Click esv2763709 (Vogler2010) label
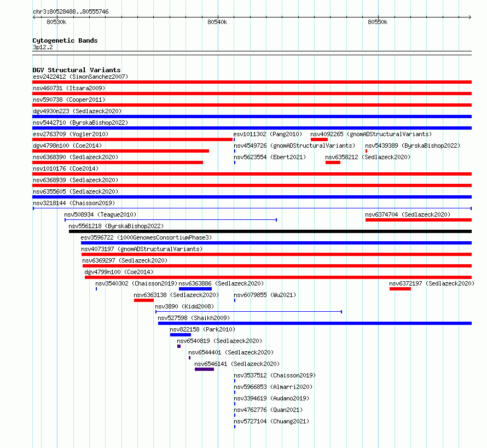This screenshot has width=487, height=448. pyautogui.click(x=71, y=134)
